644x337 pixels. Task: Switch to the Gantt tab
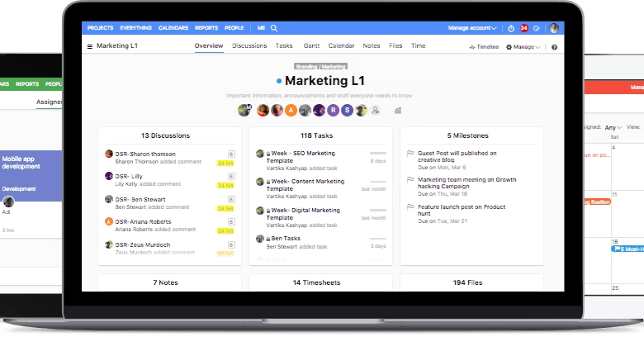pyautogui.click(x=310, y=46)
